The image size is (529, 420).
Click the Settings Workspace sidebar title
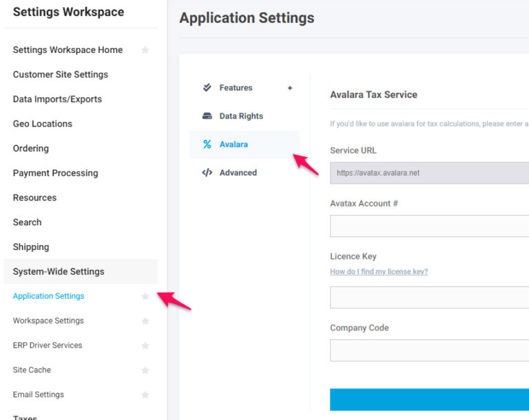[x=68, y=12]
